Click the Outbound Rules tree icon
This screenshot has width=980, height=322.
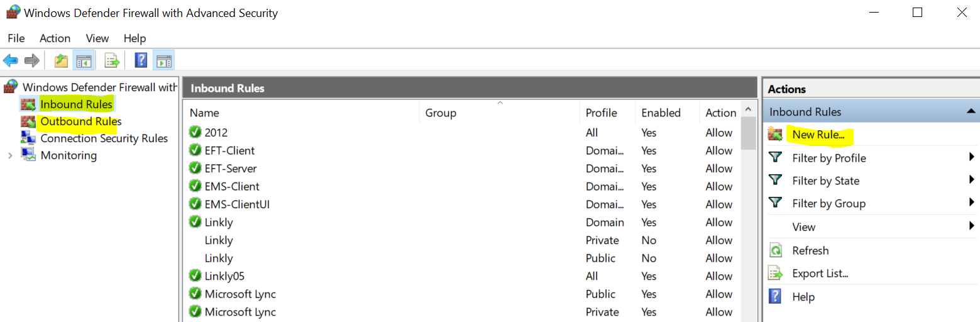point(28,121)
